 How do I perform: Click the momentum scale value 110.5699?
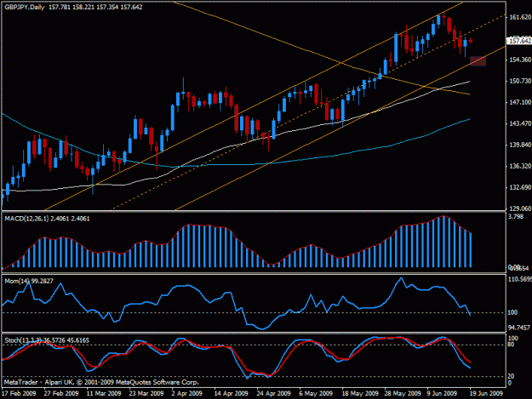[x=520, y=279]
